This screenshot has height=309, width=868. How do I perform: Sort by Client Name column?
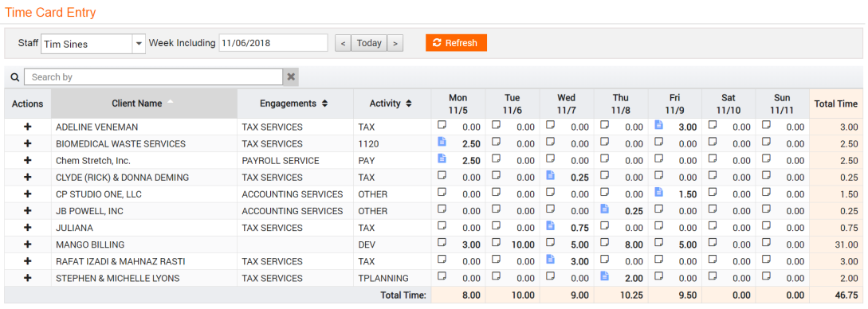tap(144, 104)
